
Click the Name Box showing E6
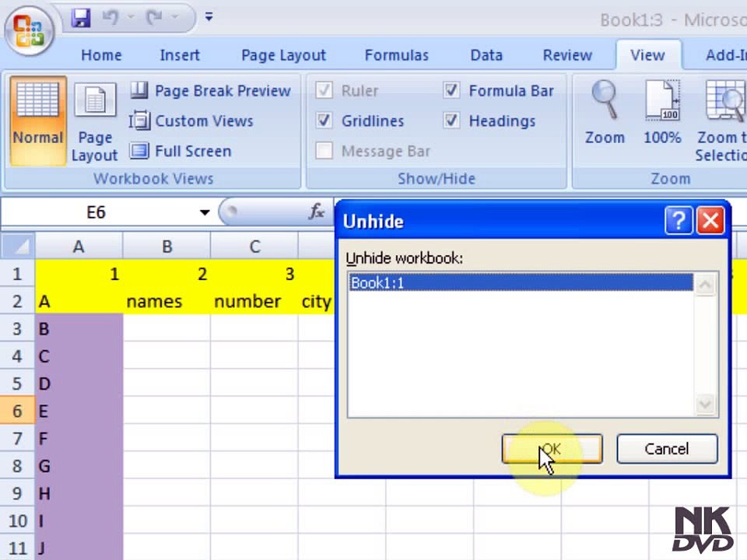(96, 212)
